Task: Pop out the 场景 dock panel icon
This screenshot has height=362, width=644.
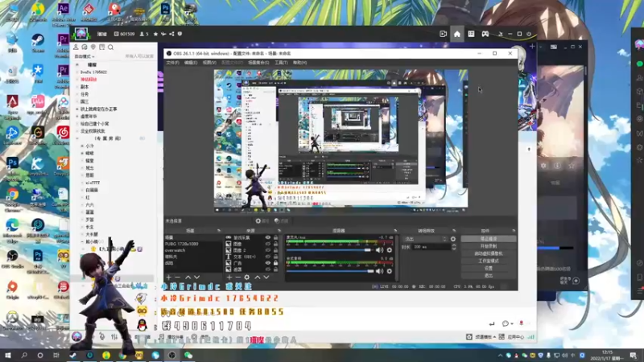Action: coord(218,231)
